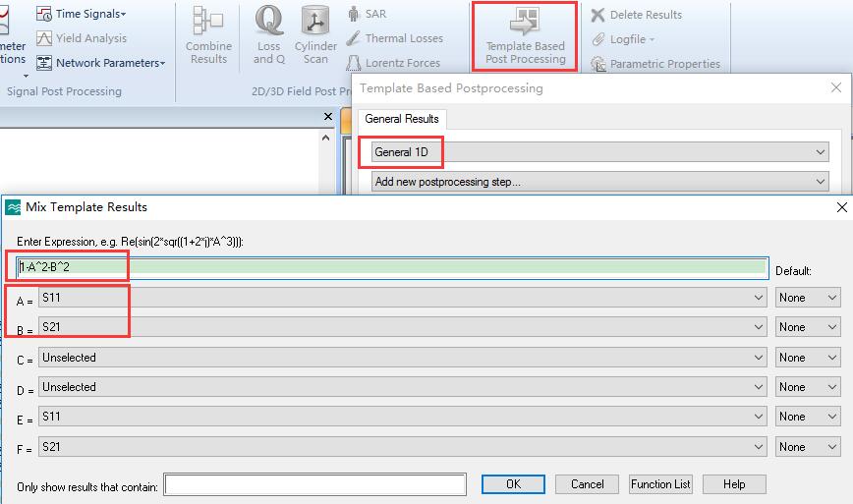
Task: Open the C = Unselected dropdown
Action: [x=403, y=358]
